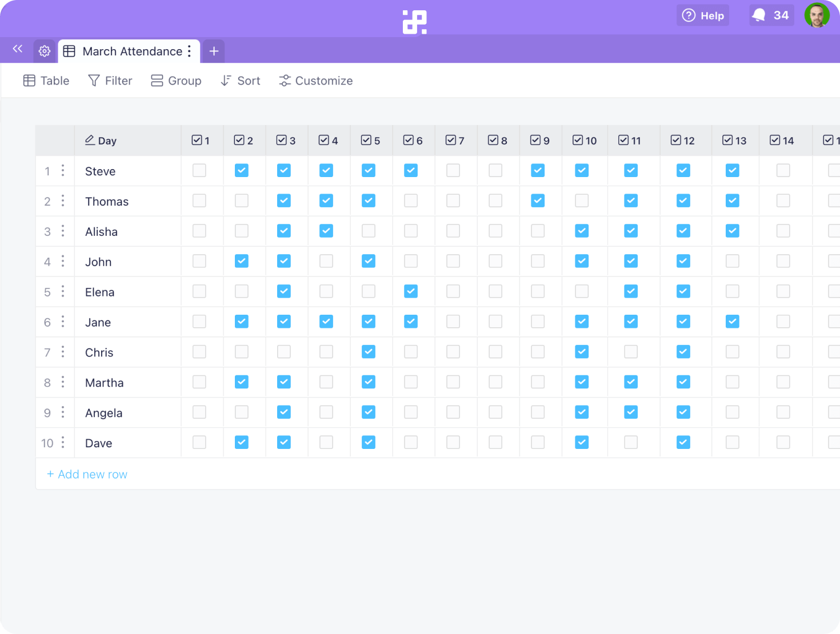
Task: Click the Add new row link
Action: click(x=86, y=474)
